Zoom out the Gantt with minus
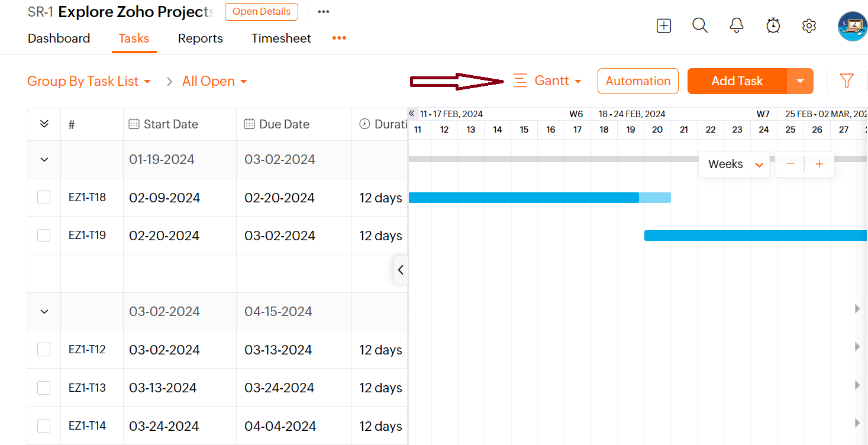The height and width of the screenshot is (445, 868). pyautogui.click(x=790, y=164)
